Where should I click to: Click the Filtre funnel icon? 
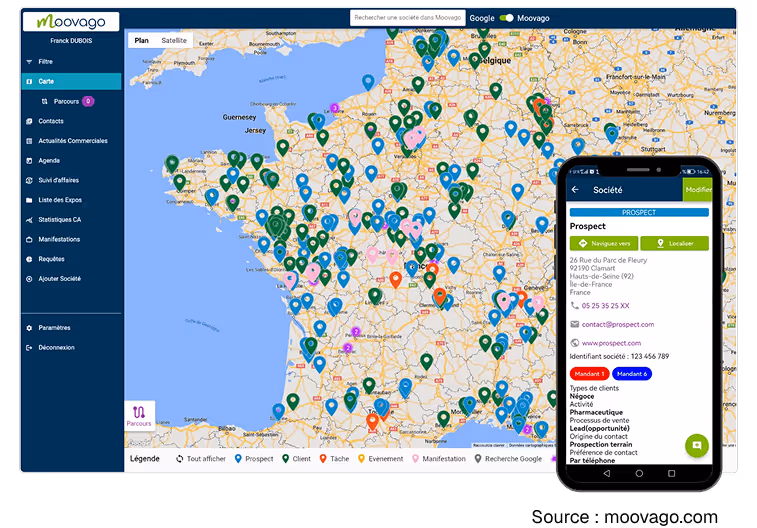pyautogui.click(x=29, y=62)
